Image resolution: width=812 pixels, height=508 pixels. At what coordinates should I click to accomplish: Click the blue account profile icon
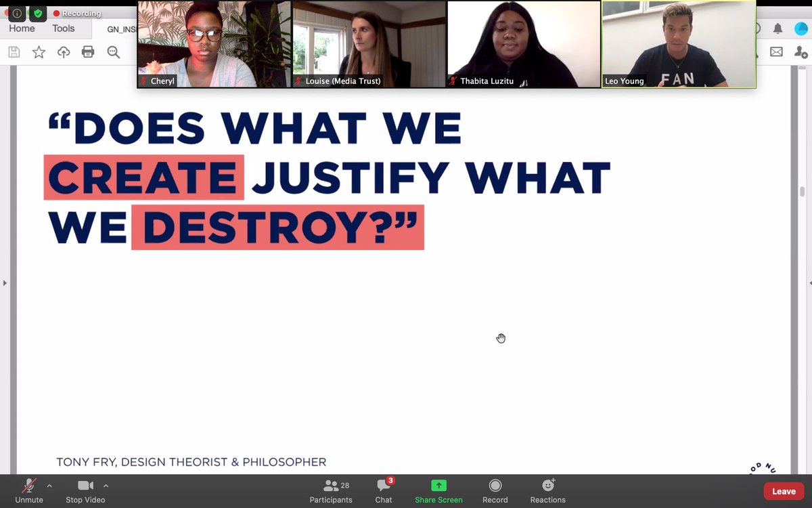802,28
